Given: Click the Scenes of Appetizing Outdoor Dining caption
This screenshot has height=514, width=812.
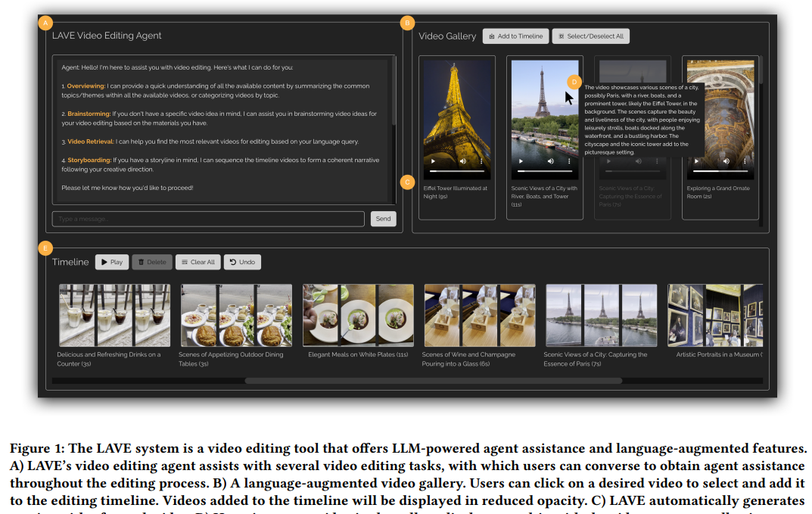Looking at the screenshot, I should [231, 359].
